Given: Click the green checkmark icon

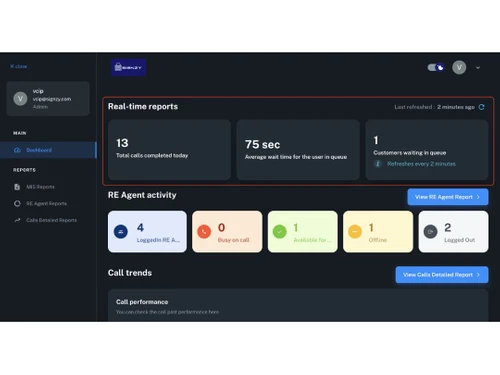Looking at the screenshot, I should pyautogui.click(x=280, y=231).
